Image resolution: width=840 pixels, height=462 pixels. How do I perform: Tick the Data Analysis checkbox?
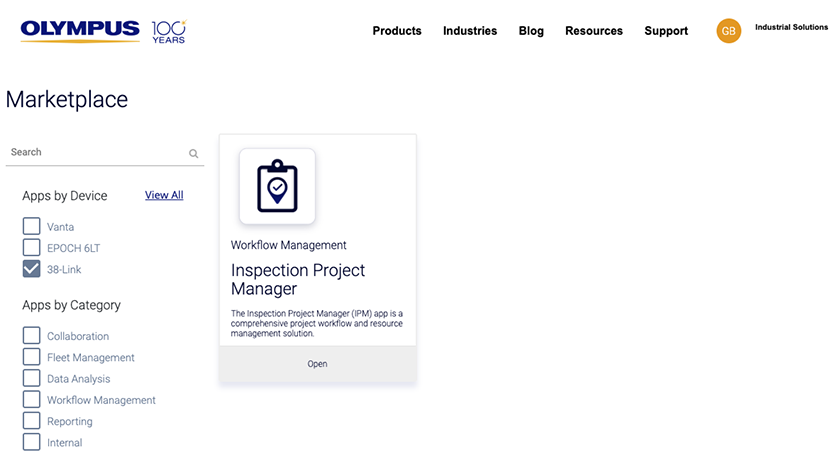click(x=32, y=378)
